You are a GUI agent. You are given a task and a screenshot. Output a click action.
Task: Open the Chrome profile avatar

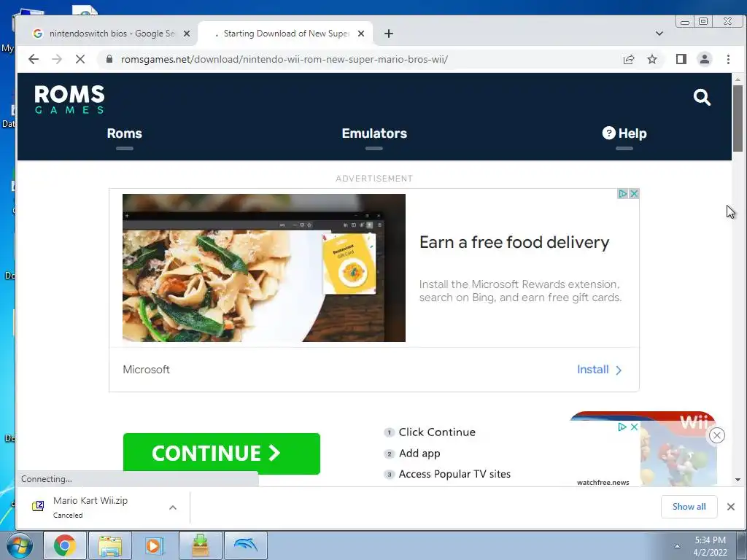[x=705, y=60]
